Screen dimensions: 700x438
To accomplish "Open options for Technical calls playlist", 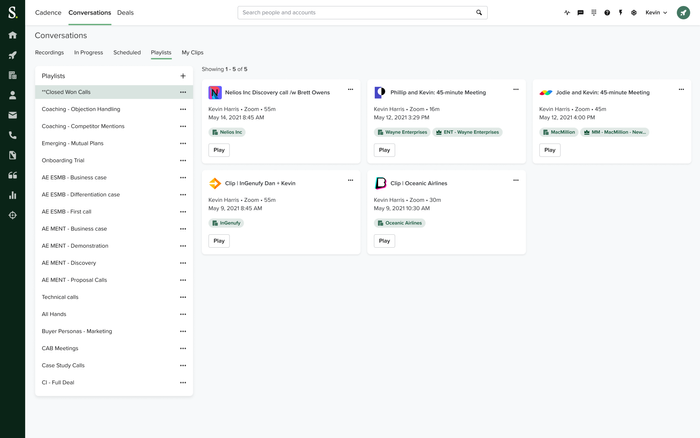I will (183, 297).
